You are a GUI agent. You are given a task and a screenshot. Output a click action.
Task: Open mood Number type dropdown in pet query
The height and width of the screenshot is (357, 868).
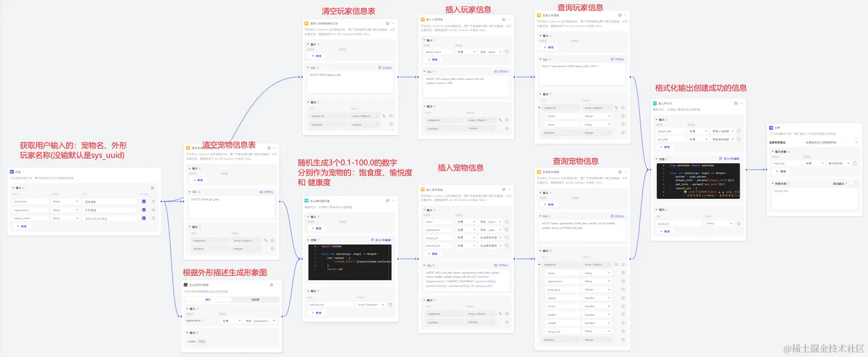coord(597,307)
